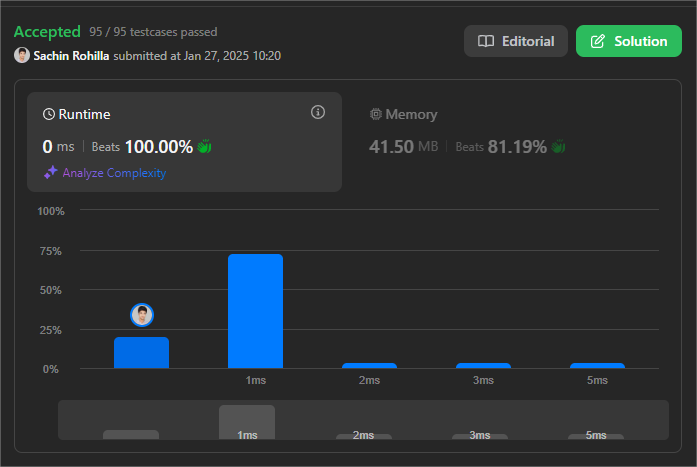Click the clapping hands icon next to 81.19%
Viewport: 697px width, 467px height.
[x=558, y=146]
